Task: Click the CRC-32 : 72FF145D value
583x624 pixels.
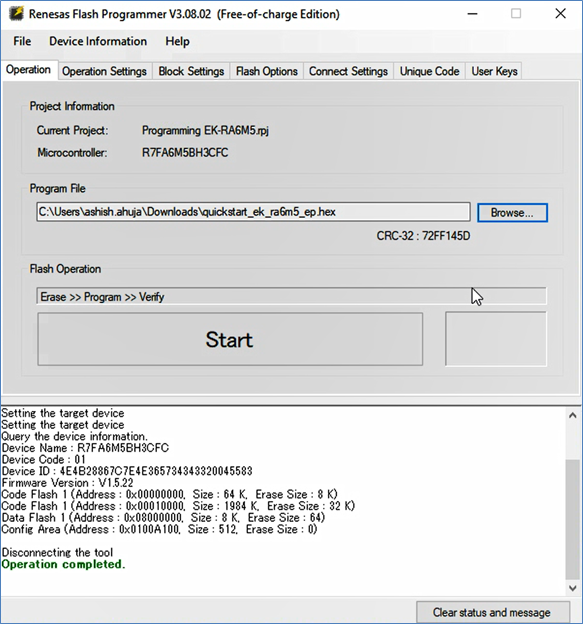Action: click(423, 236)
